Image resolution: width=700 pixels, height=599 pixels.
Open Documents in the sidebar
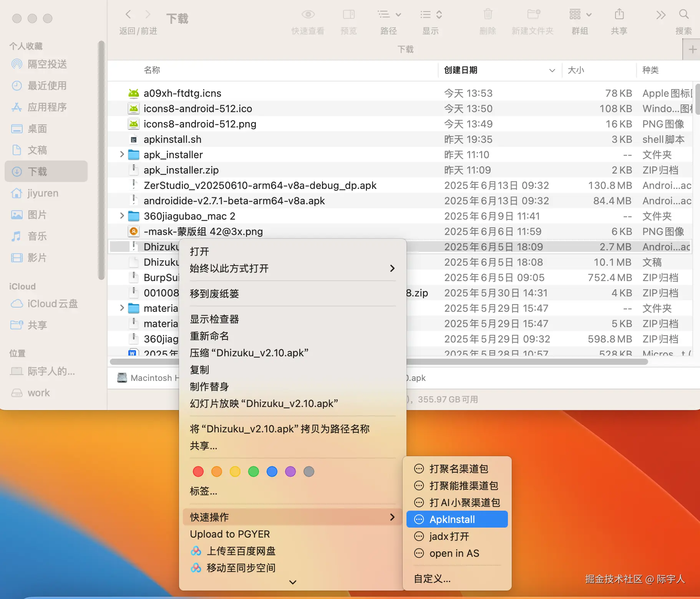click(x=46, y=150)
